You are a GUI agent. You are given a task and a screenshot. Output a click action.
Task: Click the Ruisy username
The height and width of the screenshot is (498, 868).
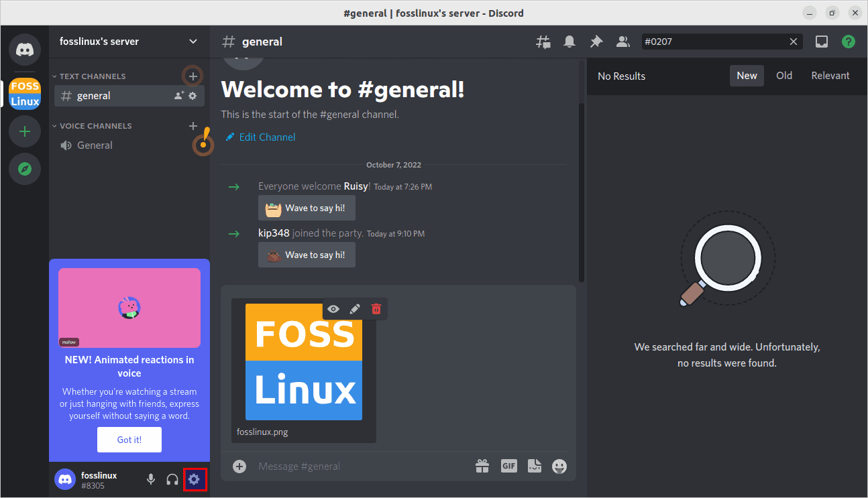(x=356, y=186)
